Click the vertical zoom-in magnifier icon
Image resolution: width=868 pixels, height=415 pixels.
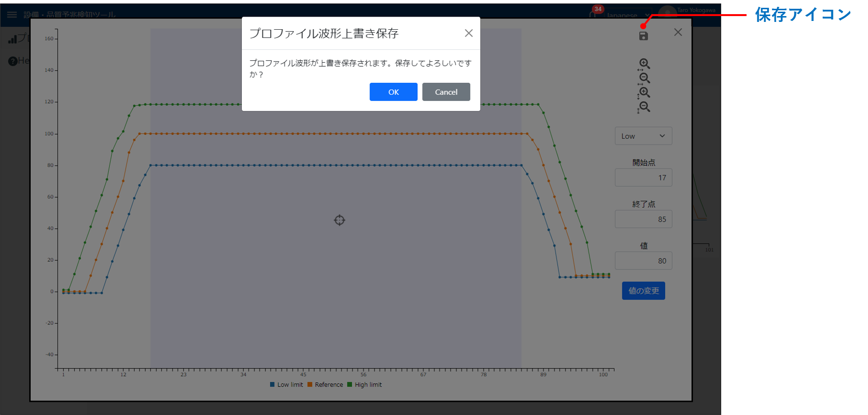coord(644,93)
